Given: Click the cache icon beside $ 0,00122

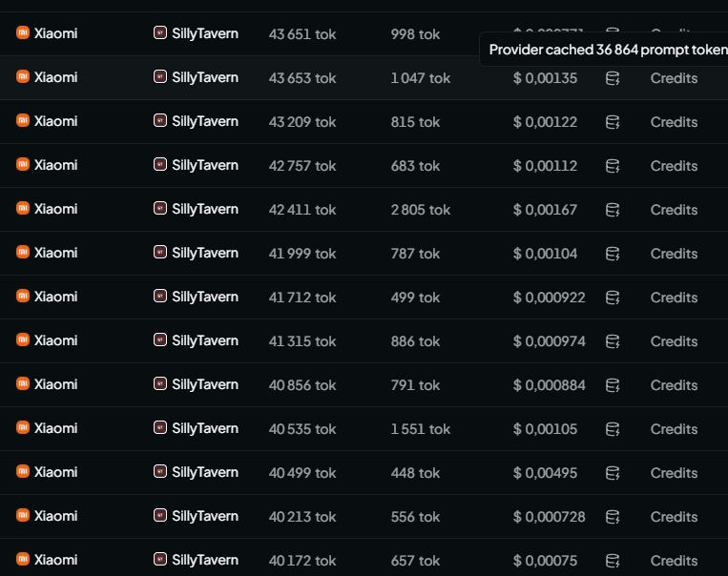Looking at the screenshot, I should (613, 122).
